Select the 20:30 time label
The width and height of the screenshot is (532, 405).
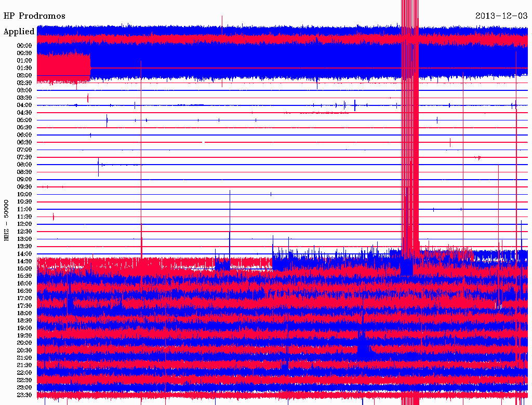24,350
